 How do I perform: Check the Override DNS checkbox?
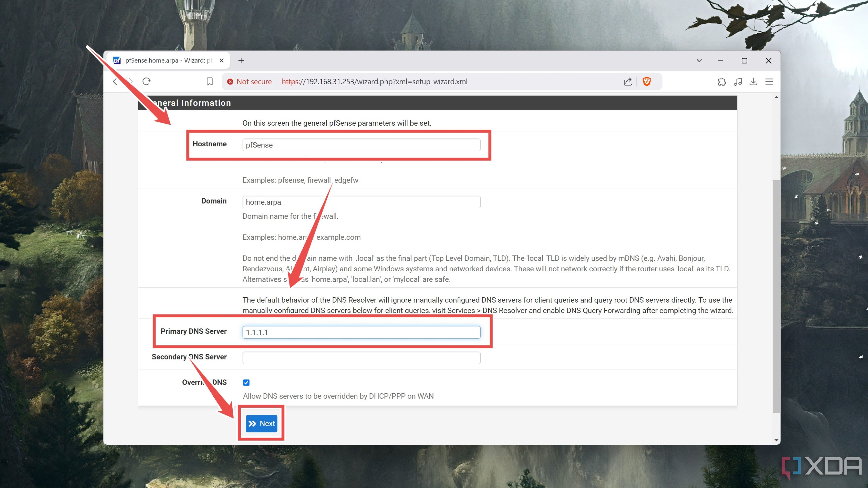pos(246,382)
